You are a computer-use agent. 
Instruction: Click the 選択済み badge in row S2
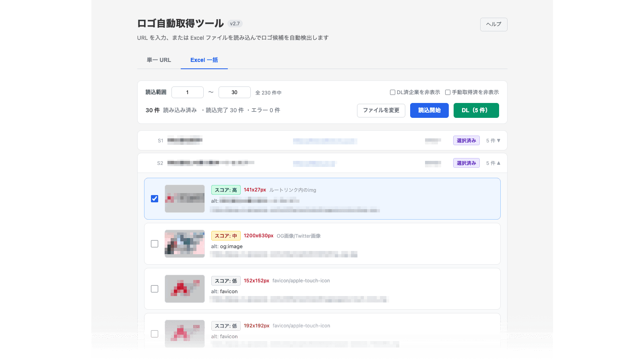pyautogui.click(x=466, y=163)
